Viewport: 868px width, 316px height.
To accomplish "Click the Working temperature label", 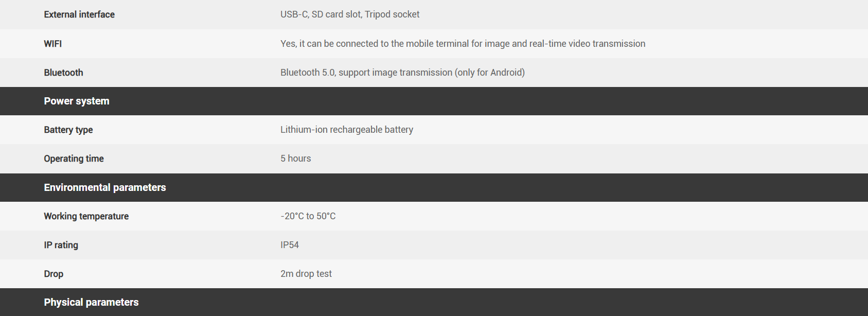I will point(86,216).
